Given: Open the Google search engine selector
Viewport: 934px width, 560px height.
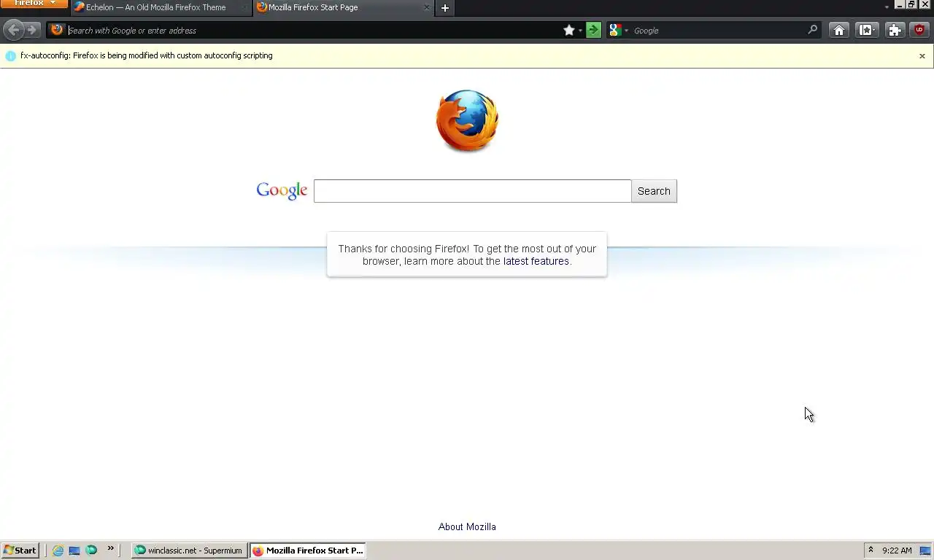Looking at the screenshot, I should coord(618,31).
